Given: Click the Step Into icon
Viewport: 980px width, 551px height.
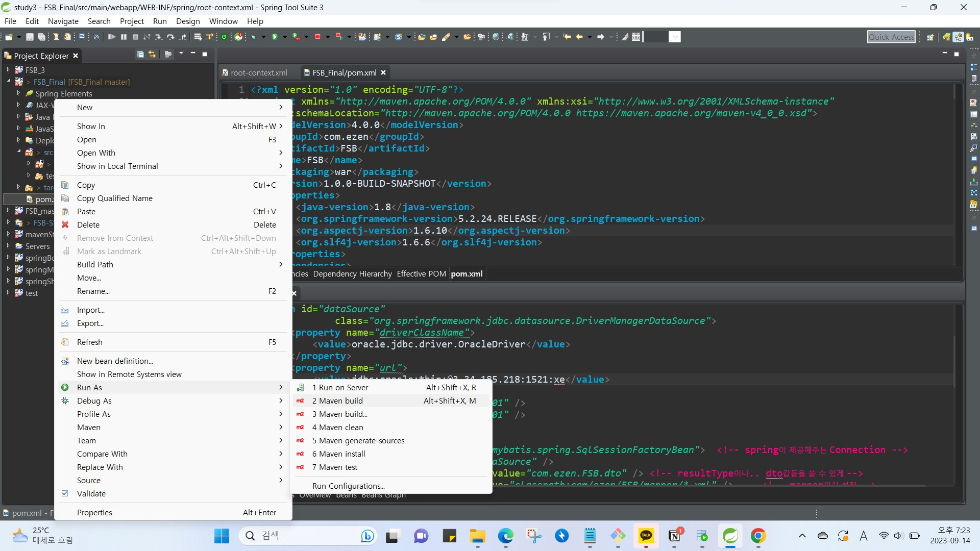Looking at the screenshot, I should [159, 37].
